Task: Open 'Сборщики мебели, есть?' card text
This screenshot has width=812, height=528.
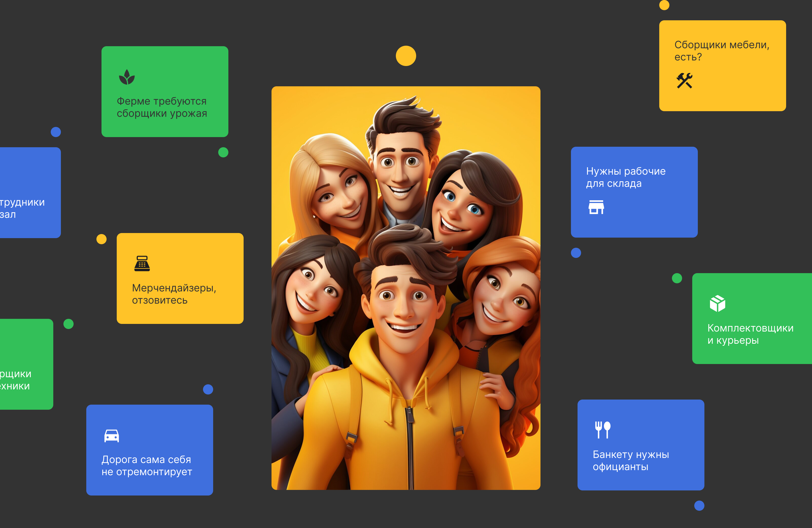Action: pyautogui.click(x=721, y=51)
